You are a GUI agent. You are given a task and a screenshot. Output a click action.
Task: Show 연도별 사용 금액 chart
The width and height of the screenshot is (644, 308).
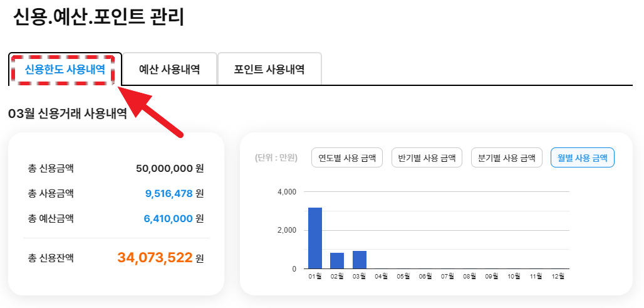tap(347, 158)
